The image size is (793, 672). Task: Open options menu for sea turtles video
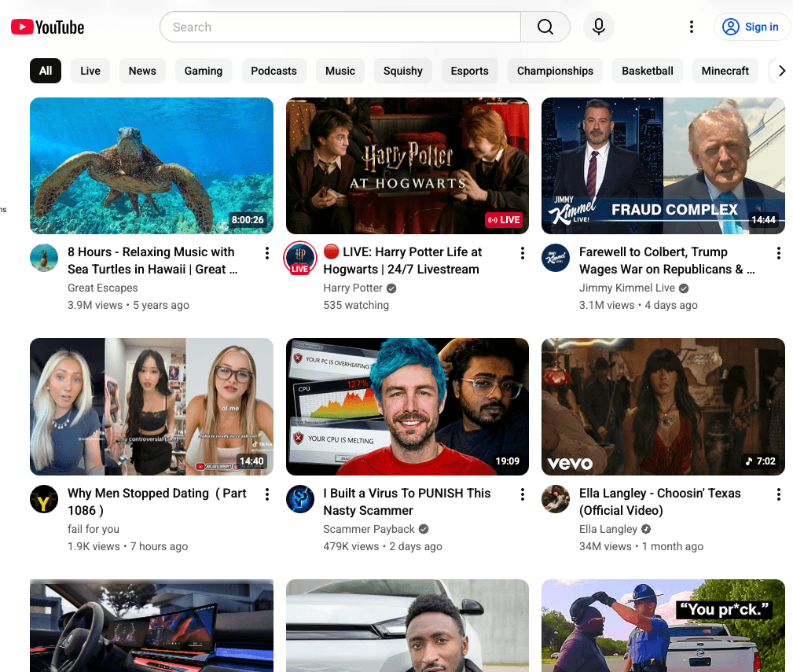click(267, 253)
